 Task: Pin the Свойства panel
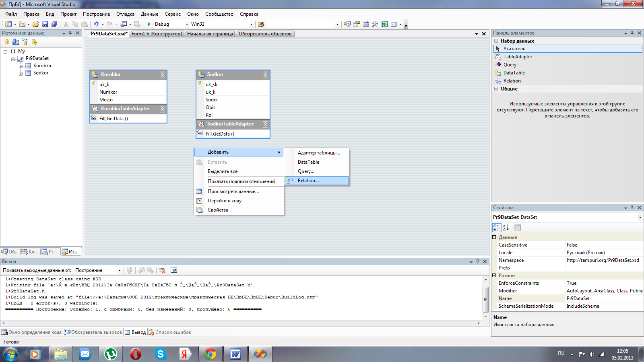pos(632,208)
